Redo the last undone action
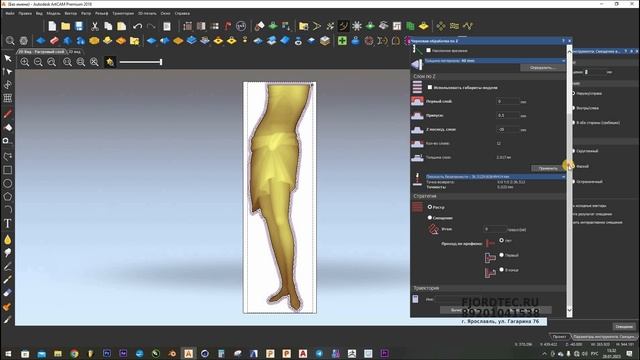This screenshot has height=360, width=640. click(151, 26)
